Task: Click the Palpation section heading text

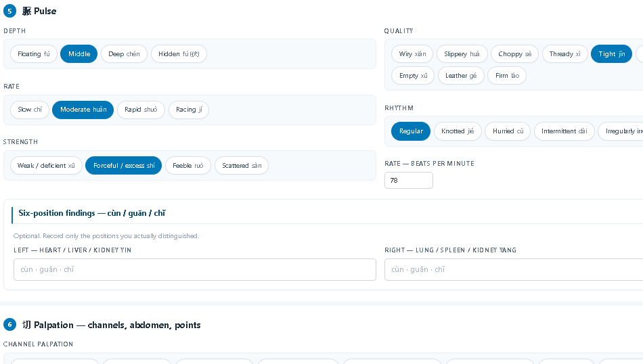Action: point(112,325)
